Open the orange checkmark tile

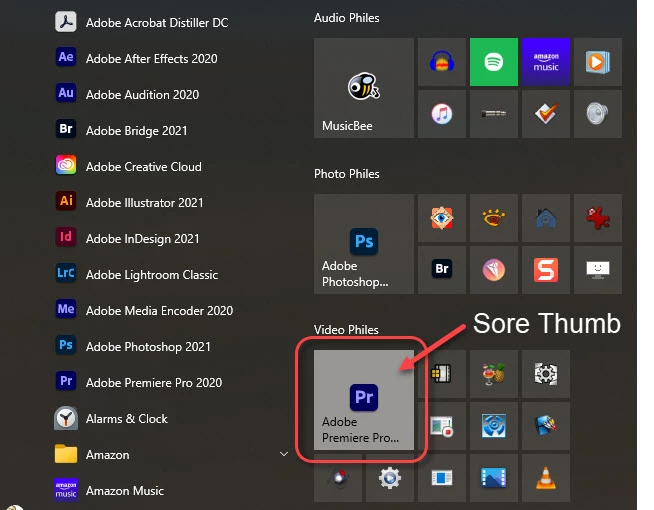pos(546,114)
